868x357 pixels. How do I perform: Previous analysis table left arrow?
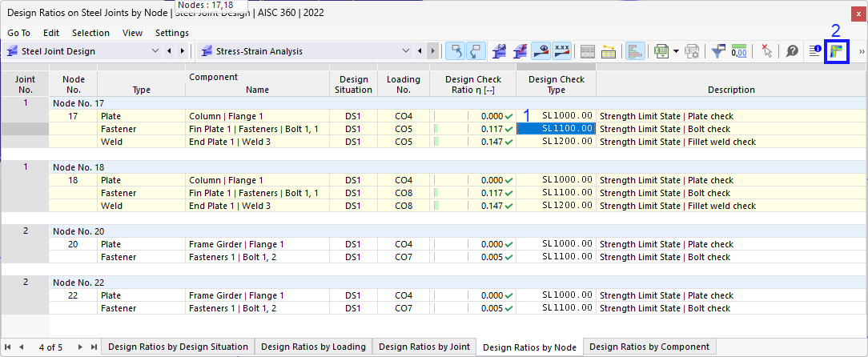pyautogui.click(x=420, y=51)
